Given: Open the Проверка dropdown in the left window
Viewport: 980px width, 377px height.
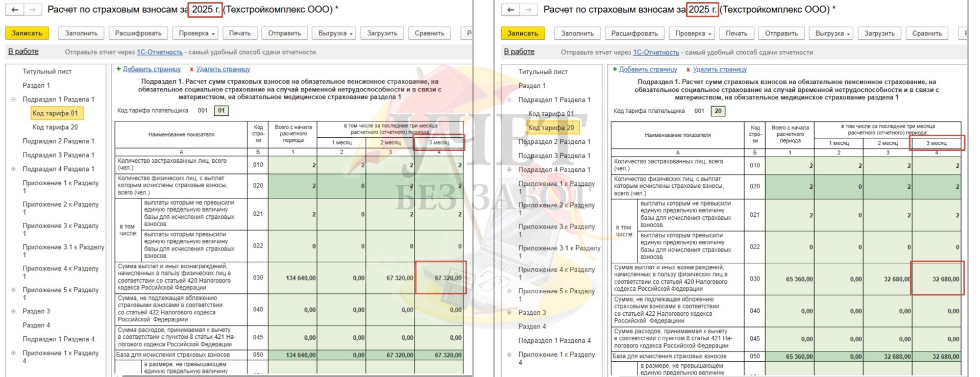Looking at the screenshot, I should pos(197,33).
